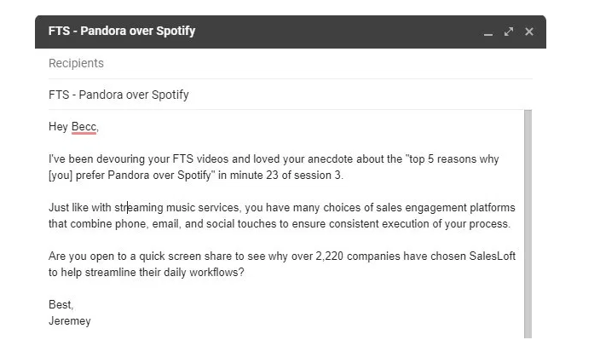
Task: Click the word Spotify in the body text
Action: click(196, 175)
